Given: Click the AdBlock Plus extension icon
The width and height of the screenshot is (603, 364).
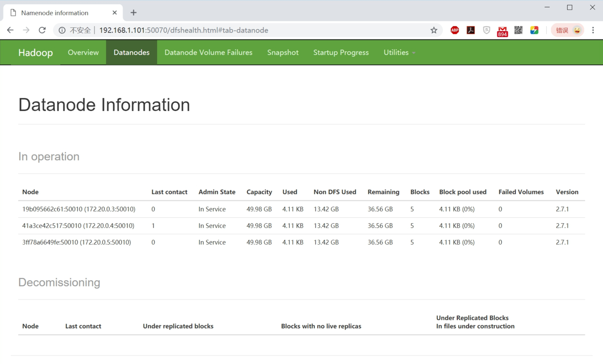Looking at the screenshot, I should pos(454,30).
